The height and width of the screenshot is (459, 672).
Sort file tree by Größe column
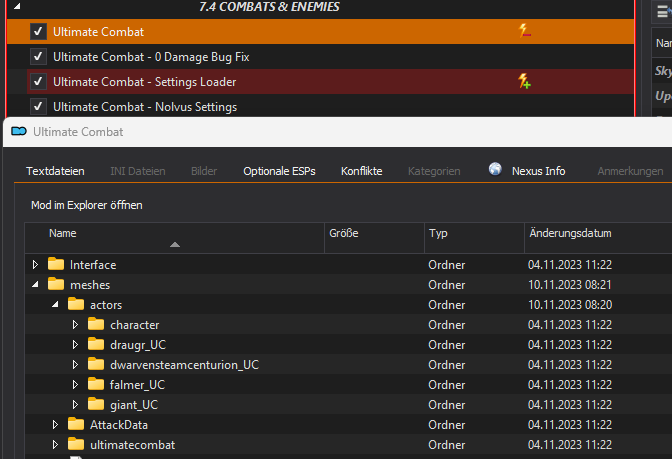click(375, 238)
